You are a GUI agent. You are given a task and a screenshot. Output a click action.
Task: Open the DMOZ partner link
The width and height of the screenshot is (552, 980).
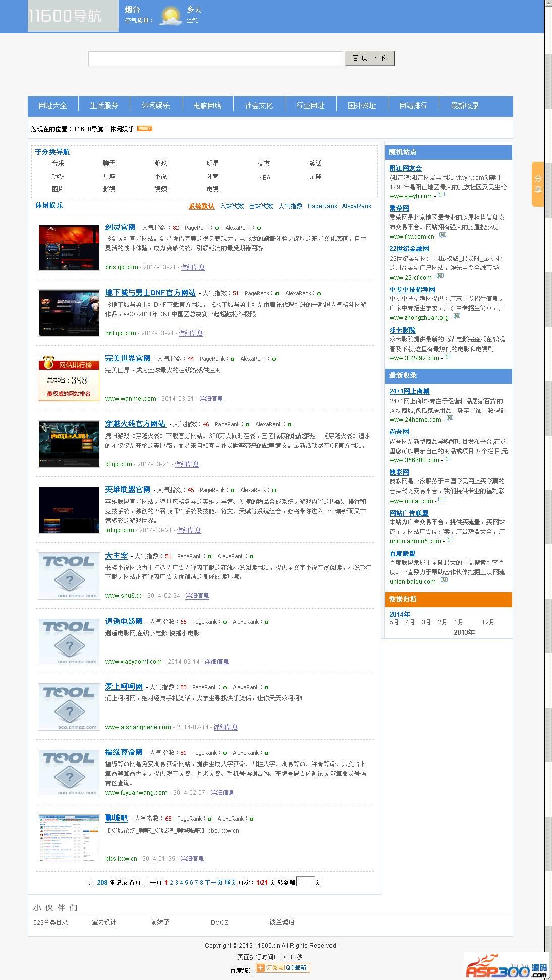click(219, 922)
